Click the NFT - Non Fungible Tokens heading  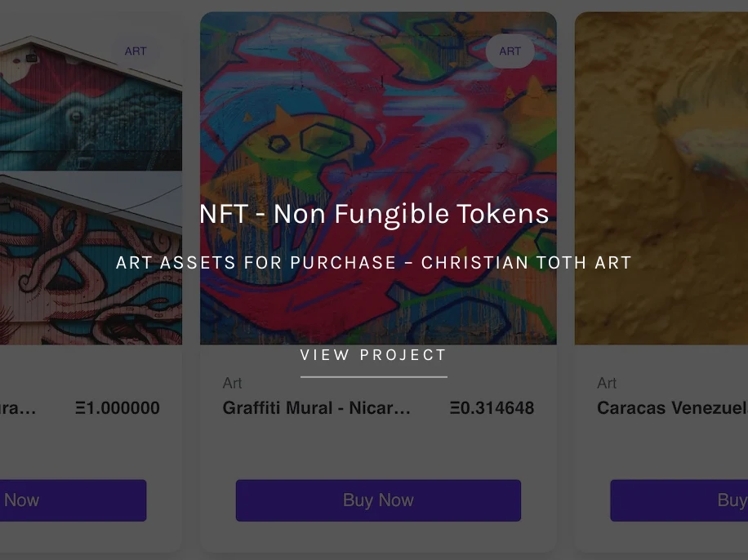pos(374,214)
